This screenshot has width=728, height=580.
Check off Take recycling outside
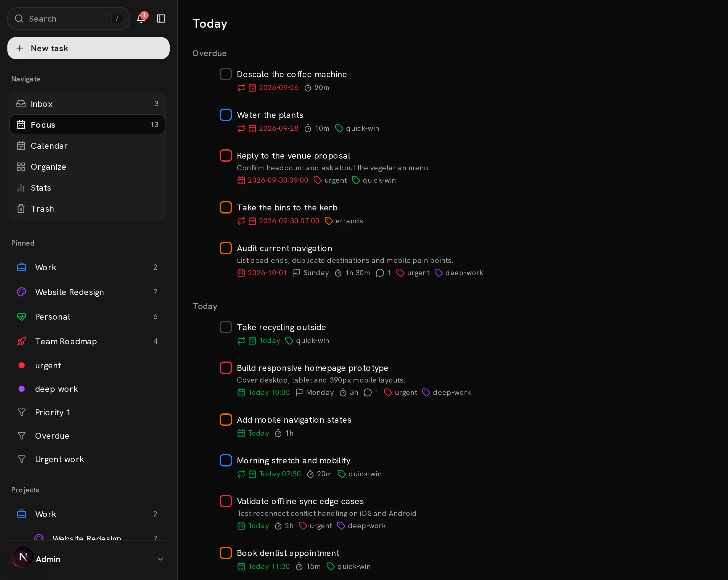[x=225, y=327]
